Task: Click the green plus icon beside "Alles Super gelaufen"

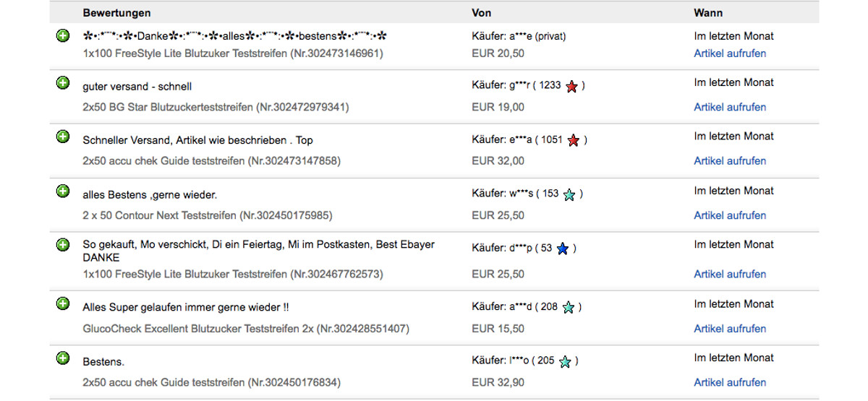Action: point(63,303)
